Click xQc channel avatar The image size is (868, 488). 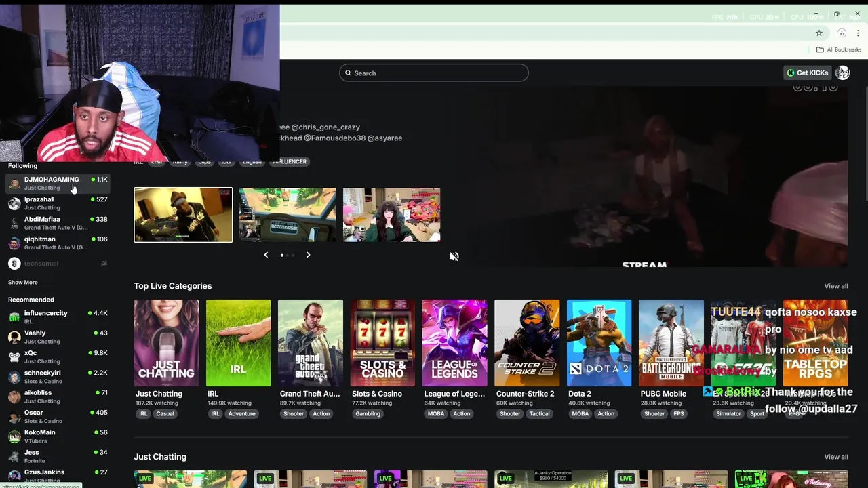pyautogui.click(x=14, y=357)
